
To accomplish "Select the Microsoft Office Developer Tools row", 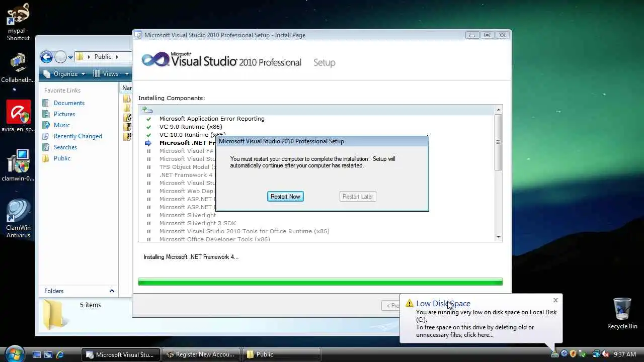I will pyautogui.click(x=215, y=239).
